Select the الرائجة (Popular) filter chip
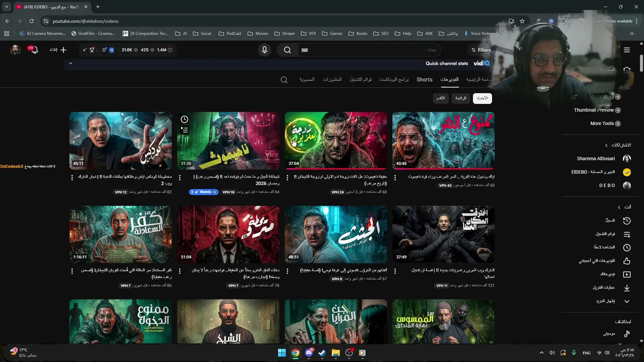This screenshot has width=644, height=362. click(461, 98)
